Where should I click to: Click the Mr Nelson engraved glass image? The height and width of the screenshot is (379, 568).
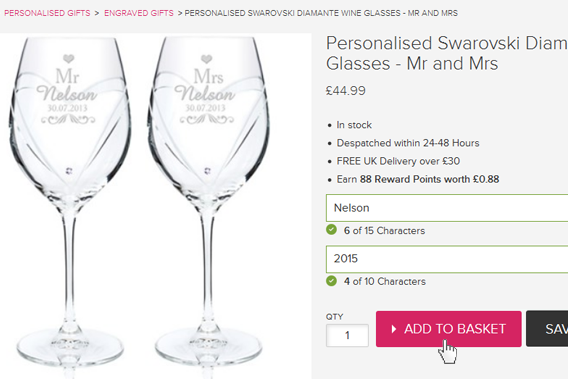coord(70,203)
